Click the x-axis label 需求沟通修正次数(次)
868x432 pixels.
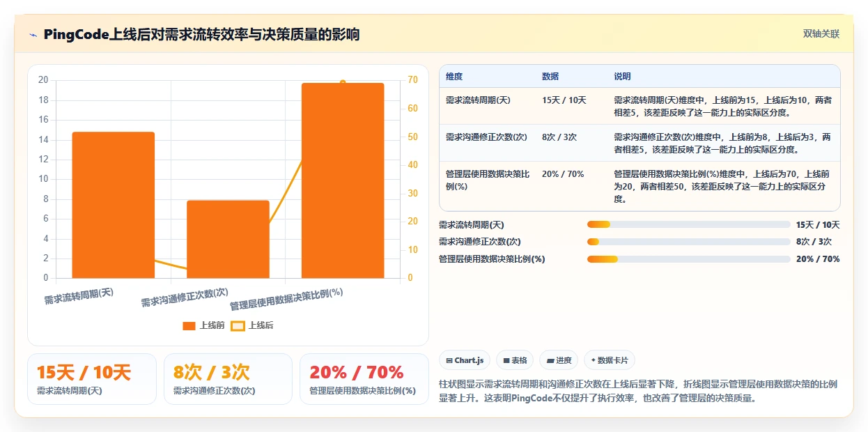185,298
